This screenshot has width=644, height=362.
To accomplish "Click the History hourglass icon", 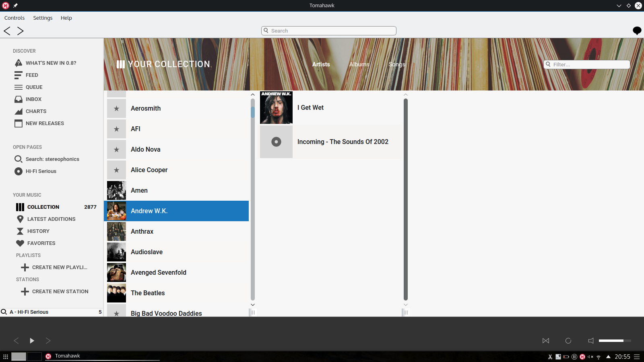I will point(20,231).
